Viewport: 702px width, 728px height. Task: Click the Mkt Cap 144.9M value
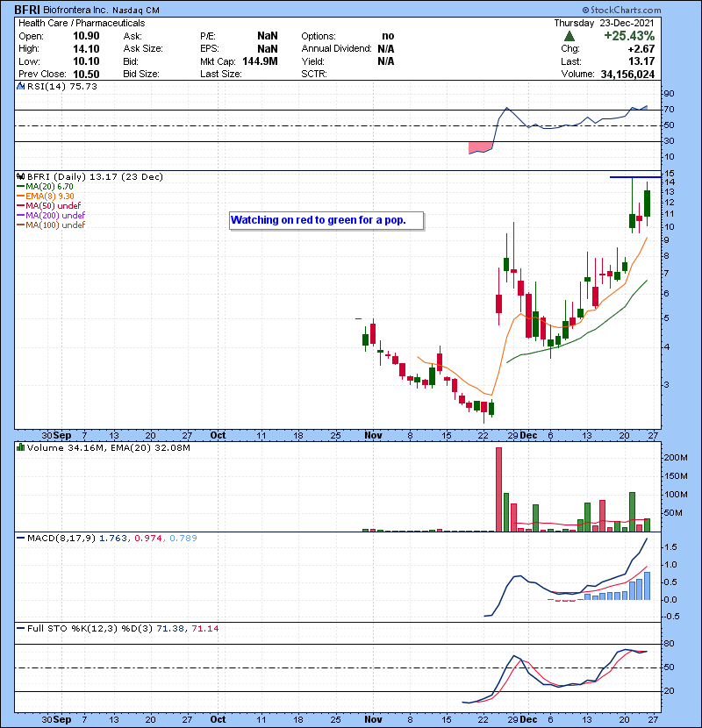[260, 61]
